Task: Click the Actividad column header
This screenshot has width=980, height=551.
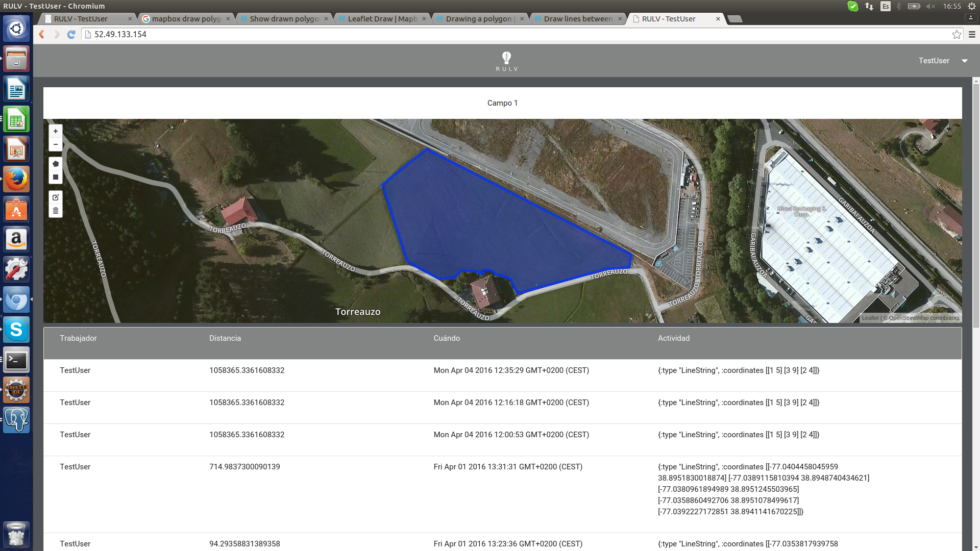Action: tap(674, 338)
